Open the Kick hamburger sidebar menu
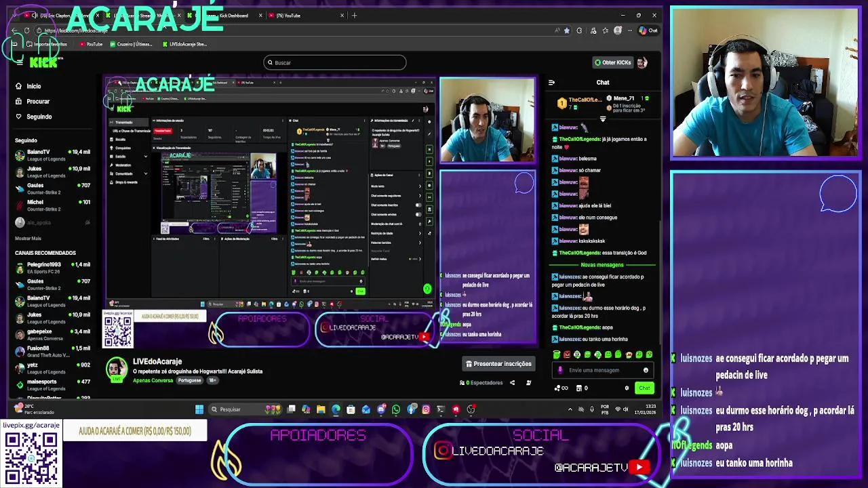Viewport: 868px width, 488px height. coord(20,62)
